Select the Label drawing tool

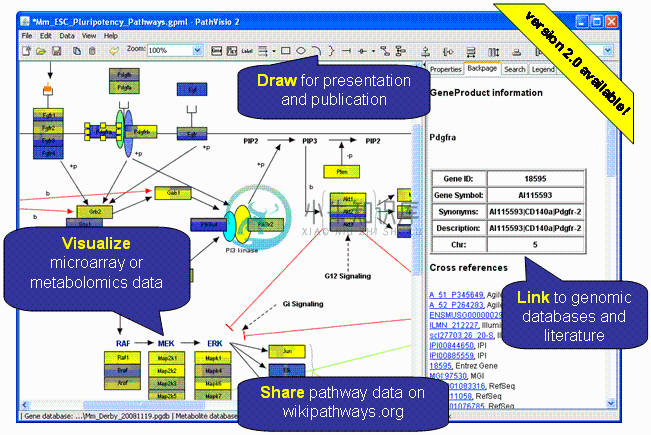point(247,50)
